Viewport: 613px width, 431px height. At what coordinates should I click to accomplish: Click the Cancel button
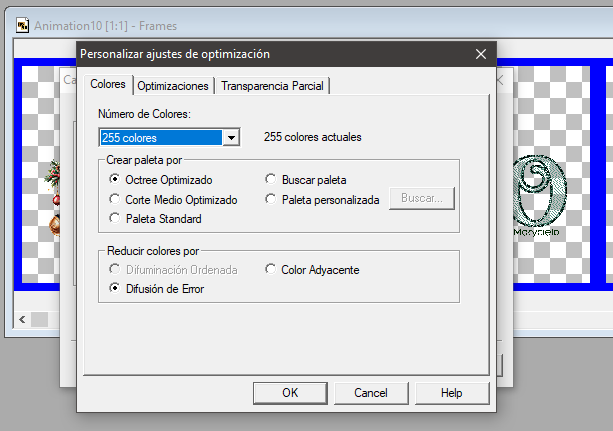point(371,393)
